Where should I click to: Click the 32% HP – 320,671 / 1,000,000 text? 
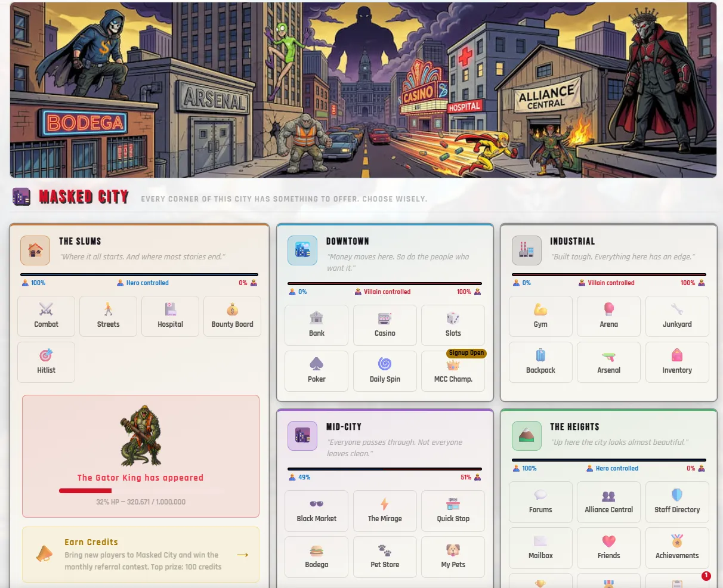(141, 502)
